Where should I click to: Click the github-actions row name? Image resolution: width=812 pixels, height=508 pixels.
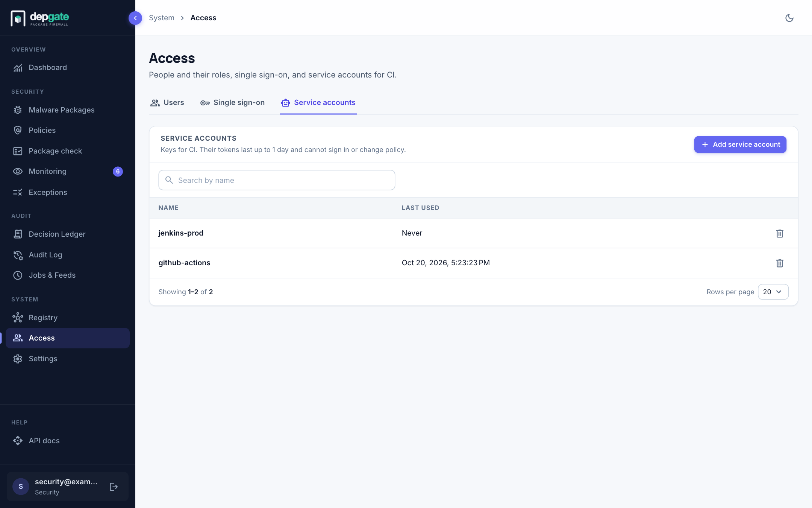pyautogui.click(x=184, y=263)
